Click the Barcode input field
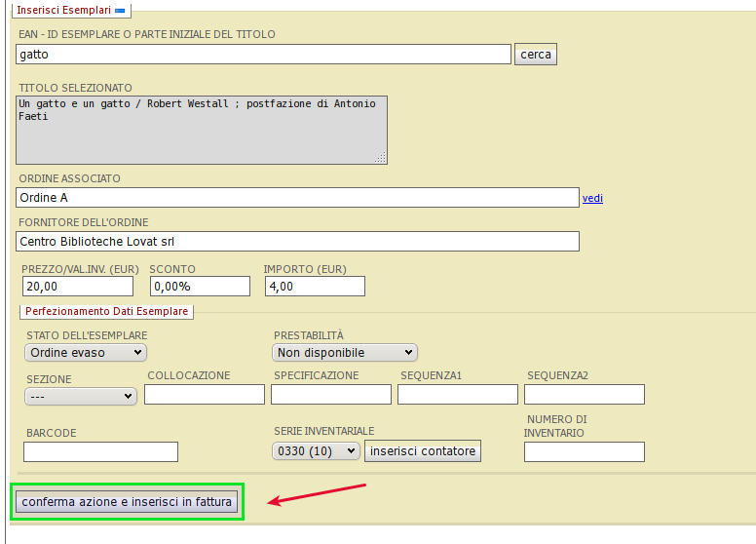 coord(100,451)
